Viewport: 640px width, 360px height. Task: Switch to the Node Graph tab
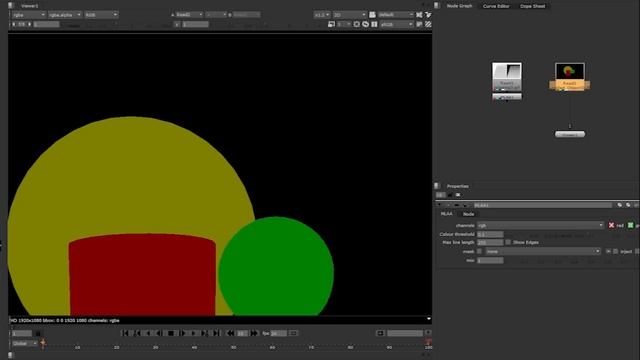459,6
